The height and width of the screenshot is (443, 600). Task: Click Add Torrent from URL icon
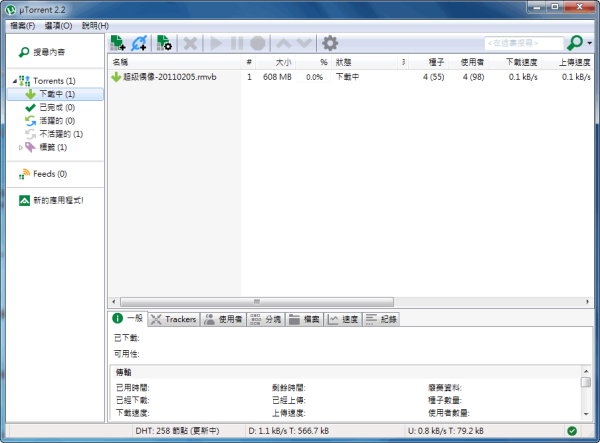[139, 43]
